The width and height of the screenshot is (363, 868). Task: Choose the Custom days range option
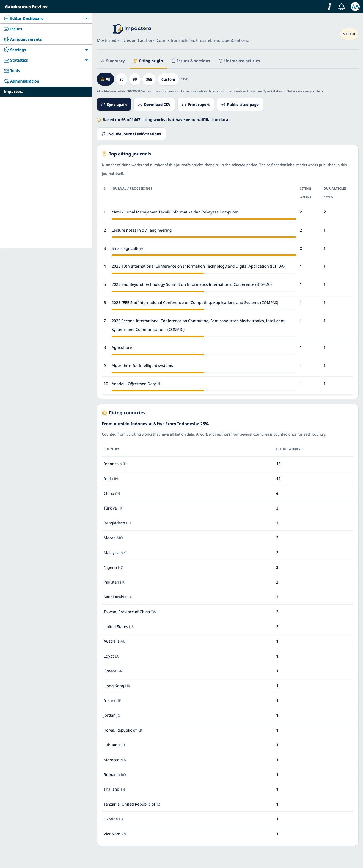tap(168, 80)
